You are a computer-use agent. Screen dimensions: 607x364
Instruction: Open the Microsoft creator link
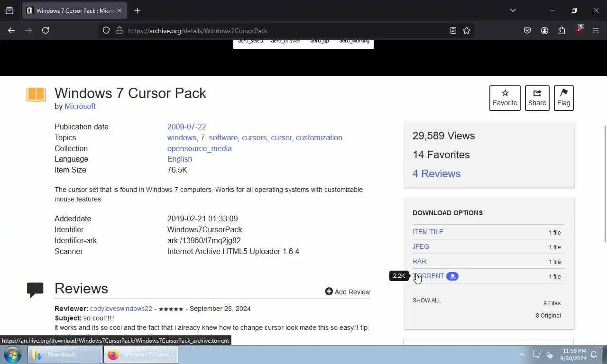[80, 106]
